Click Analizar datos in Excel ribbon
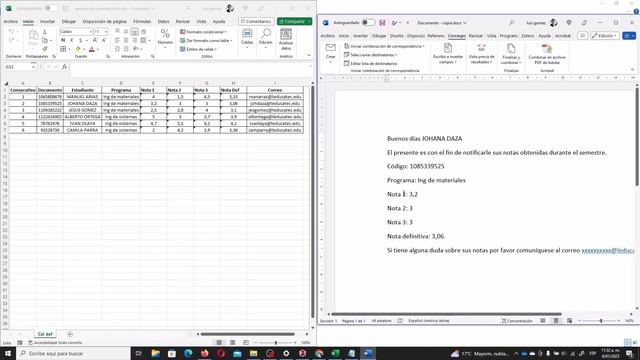This screenshot has width=640, height=360. pyautogui.click(x=286, y=39)
